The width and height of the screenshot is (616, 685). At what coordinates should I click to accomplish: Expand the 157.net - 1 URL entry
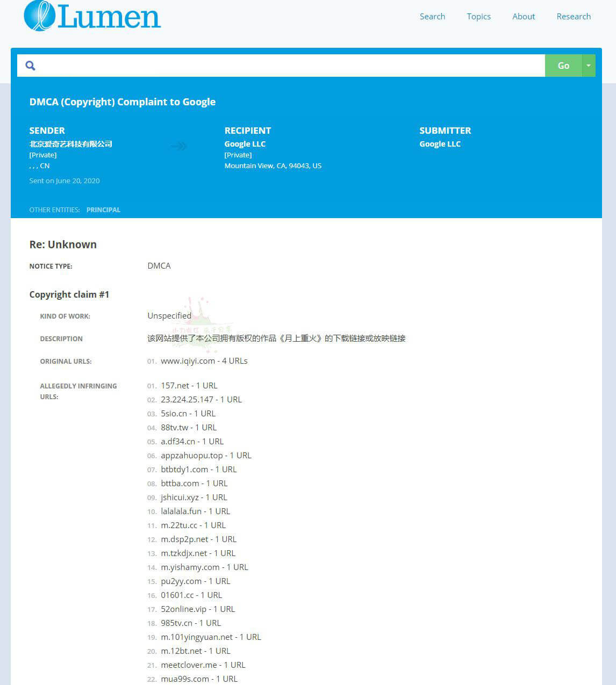point(189,386)
